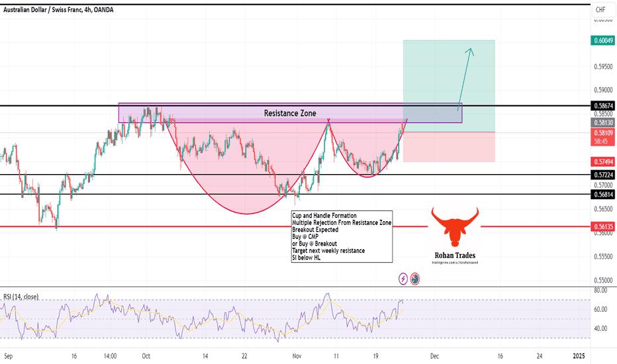Click the red 0.57494 stop price label
Image resolution: width=617 pixels, height=364 pixels.
(603, 161)
